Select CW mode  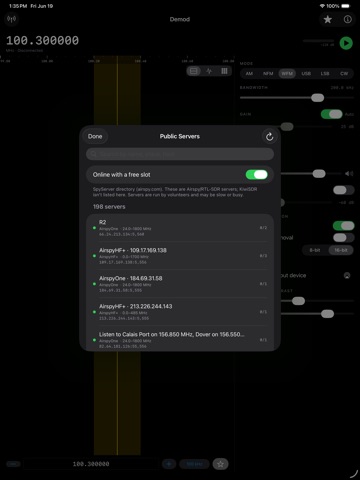tap(344, 73)
